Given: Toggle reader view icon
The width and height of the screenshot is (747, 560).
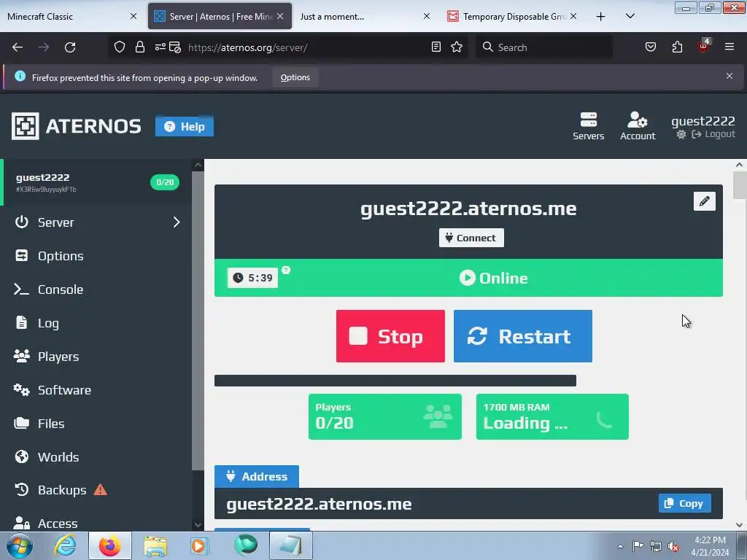Looking at the screenshot, I should click(x=436, y=47).
